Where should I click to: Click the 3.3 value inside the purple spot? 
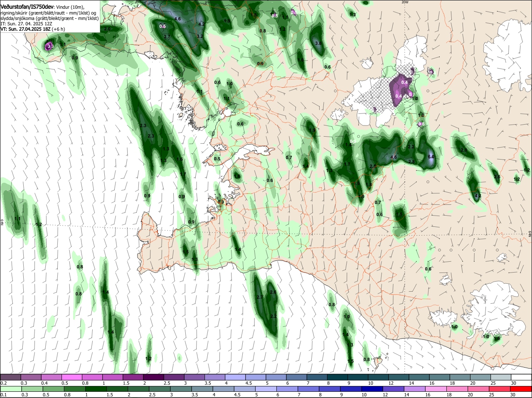tap(50, 46)
